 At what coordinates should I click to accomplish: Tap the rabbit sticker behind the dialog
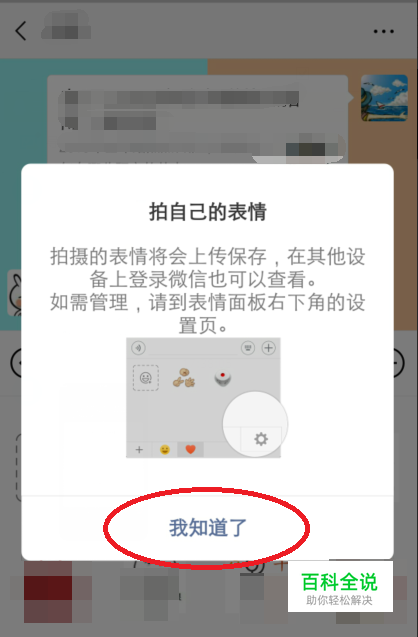click(15, 292)
